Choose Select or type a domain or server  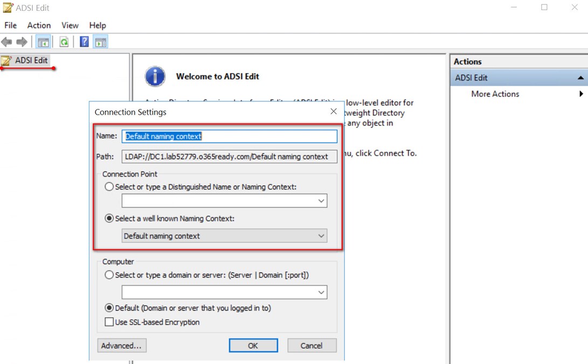[x=109, y=275]
